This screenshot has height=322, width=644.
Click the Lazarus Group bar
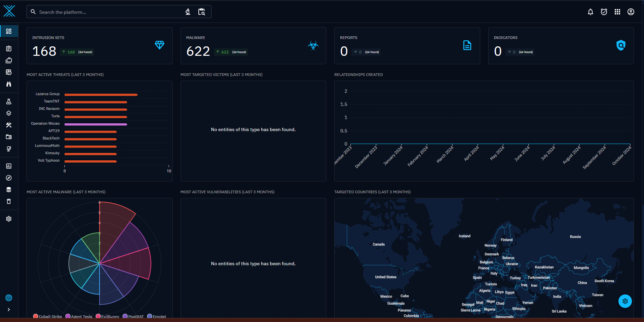tap(101, 95)
